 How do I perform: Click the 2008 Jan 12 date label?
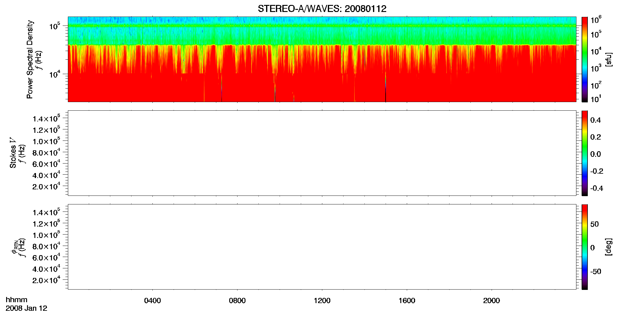point(26,308)
